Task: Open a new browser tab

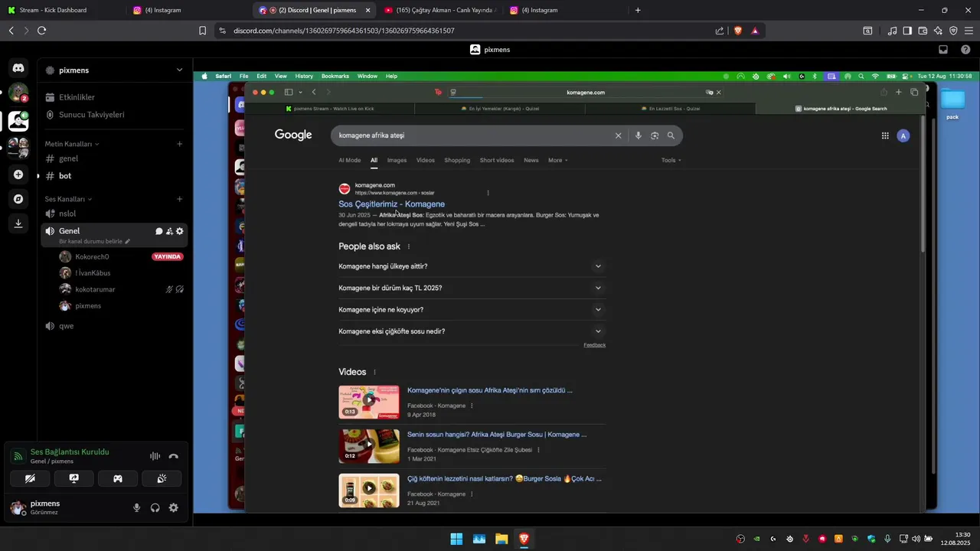Action: [x=638, y=10]
